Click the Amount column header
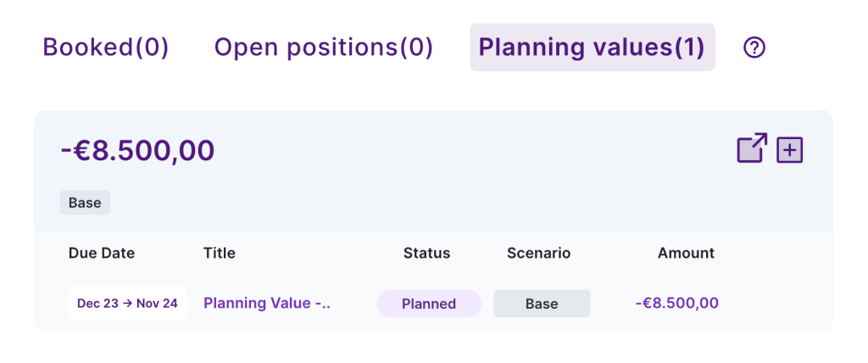The height and width of the screenshot is (363, 868). (686, 253)
